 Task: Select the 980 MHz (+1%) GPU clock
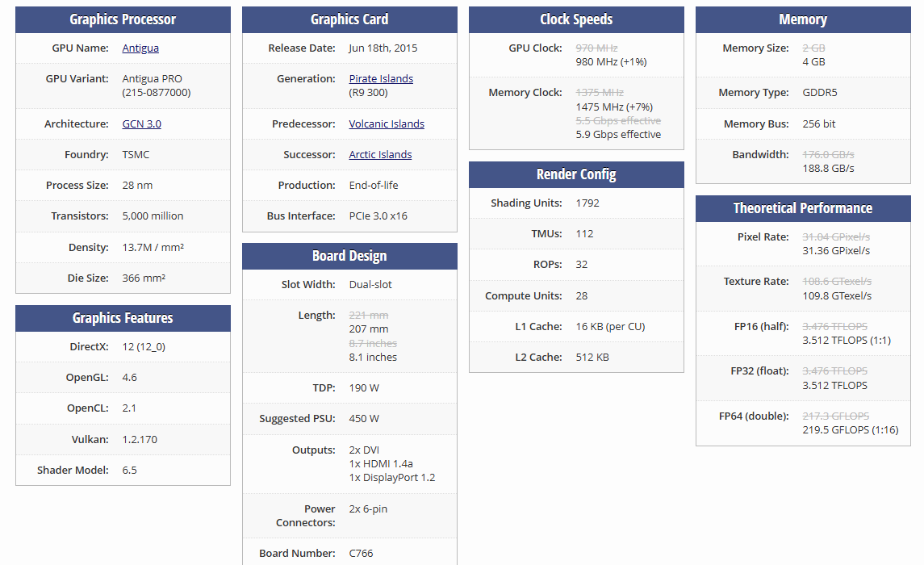tap(611, 62)
